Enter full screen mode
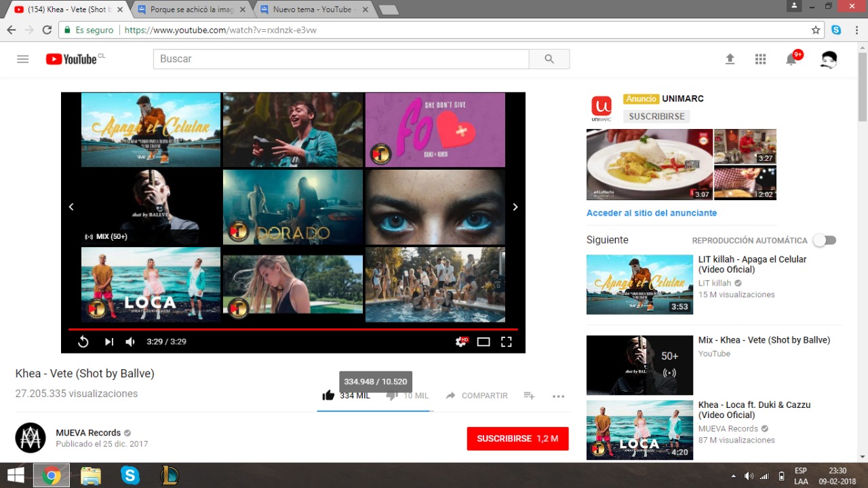This screenshot has width=868, height=488. [506, 341]
